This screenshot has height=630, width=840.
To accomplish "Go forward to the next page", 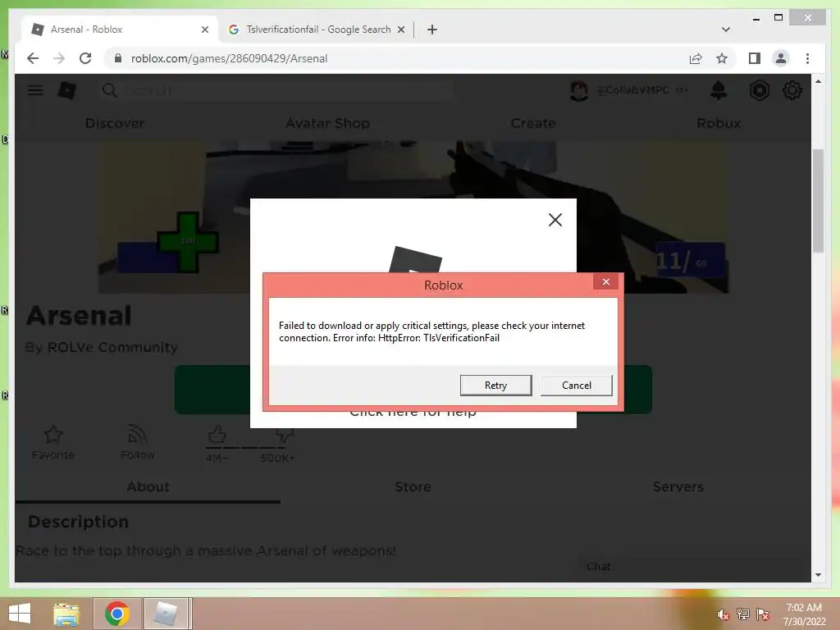I will [x=59, y=58].
